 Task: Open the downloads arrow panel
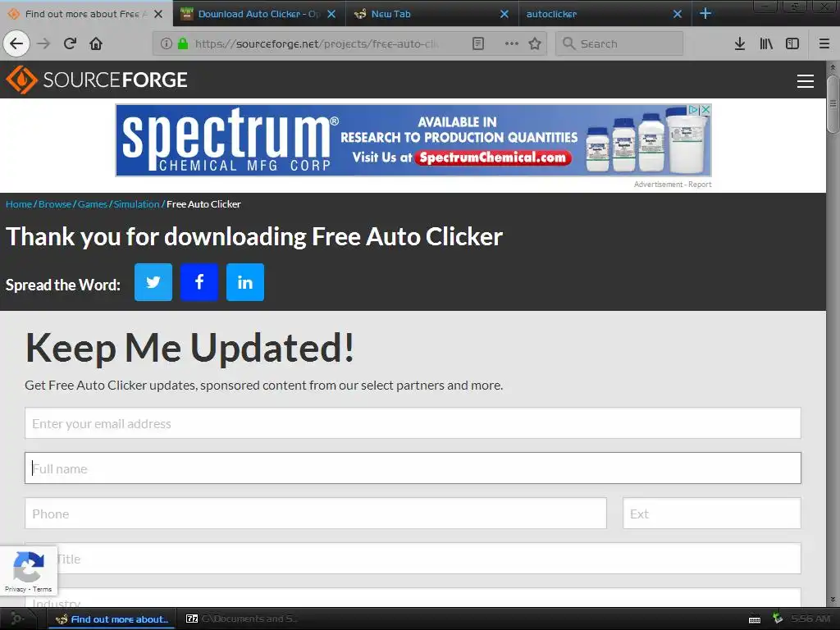[x=740, y=43]
